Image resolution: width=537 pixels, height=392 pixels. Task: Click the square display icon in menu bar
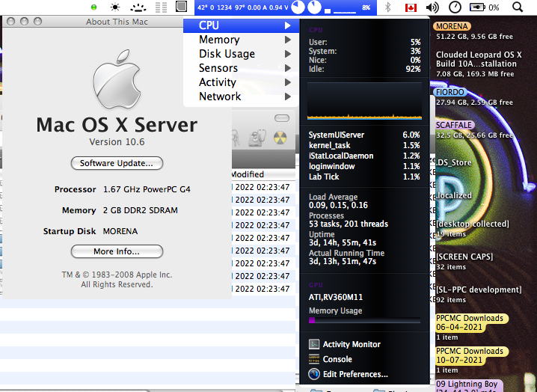coord(181,7)
